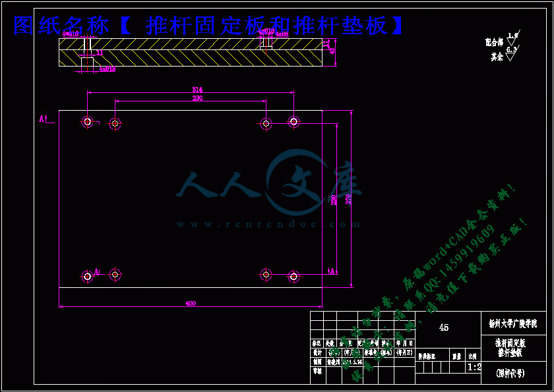Select the 400 overall width dimension
The width and height of the screenshot is (554, 392).
pos(191,303)
